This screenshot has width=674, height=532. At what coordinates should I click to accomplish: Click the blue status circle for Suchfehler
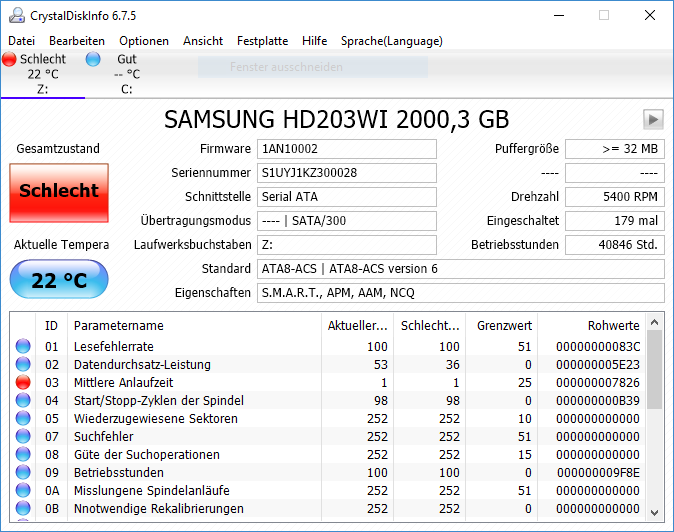[x=23, y=436]
